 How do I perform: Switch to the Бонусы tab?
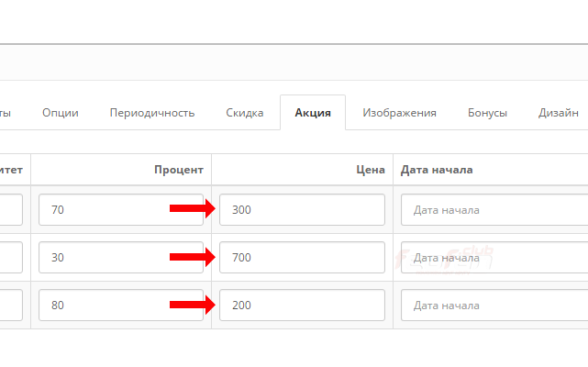487,113
